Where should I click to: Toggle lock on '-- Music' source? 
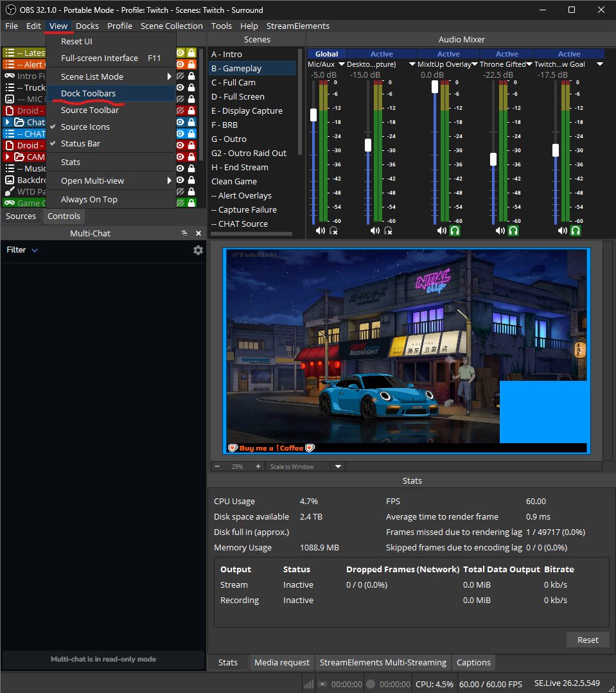click(191, 168)
